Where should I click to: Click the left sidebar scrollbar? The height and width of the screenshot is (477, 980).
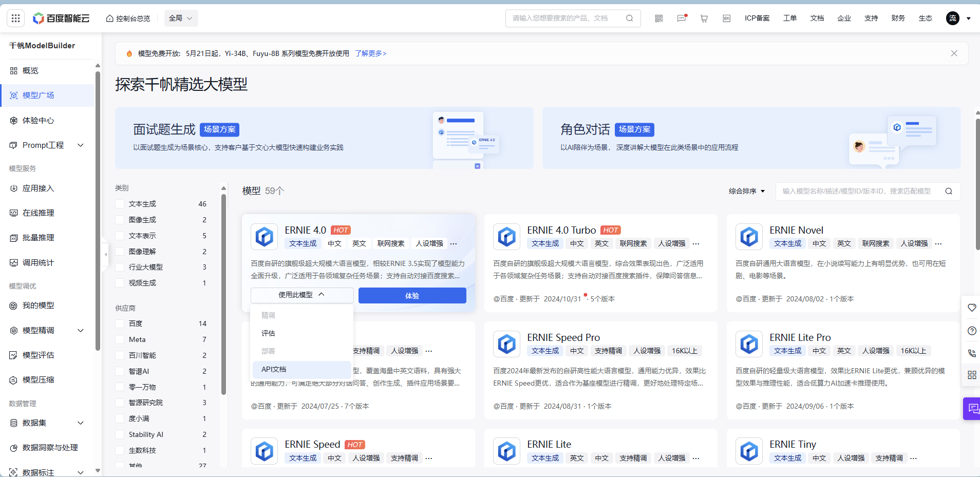[x=98, y=211]
